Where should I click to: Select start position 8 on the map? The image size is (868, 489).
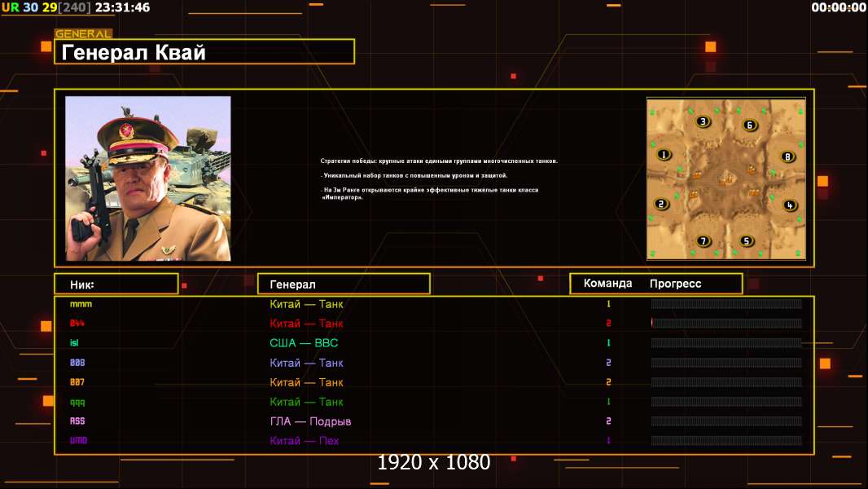click(x=787, y=156)
